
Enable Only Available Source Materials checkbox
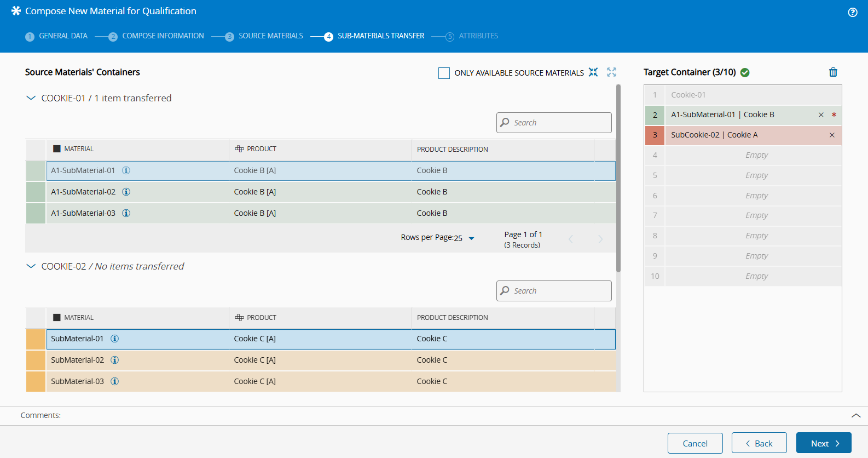point(444,73)
